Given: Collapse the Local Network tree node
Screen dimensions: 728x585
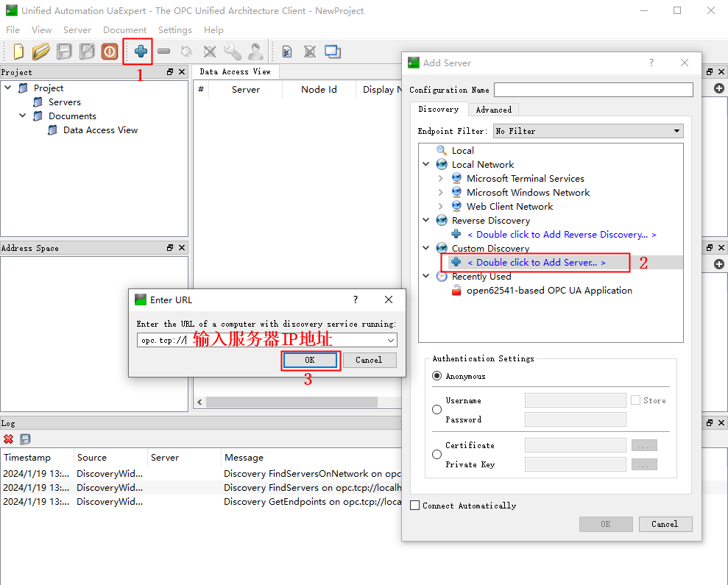Looking at the screenshot, I should [426, 165].
